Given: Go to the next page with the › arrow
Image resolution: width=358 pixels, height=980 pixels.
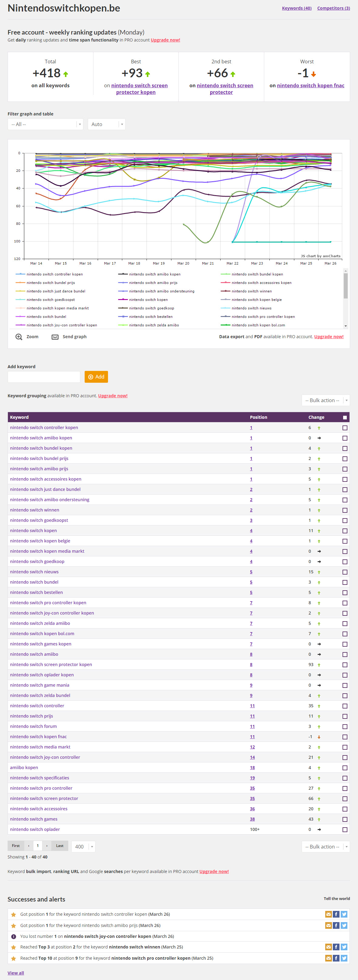Looking at the screenshot, I should tap(47, 846).
